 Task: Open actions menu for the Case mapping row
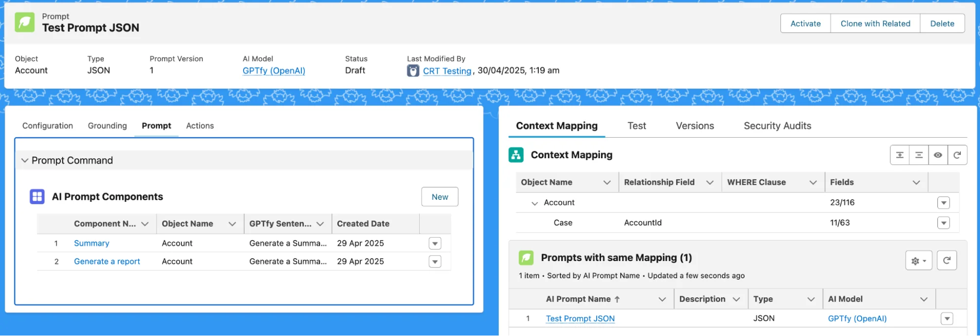point(944,223)
